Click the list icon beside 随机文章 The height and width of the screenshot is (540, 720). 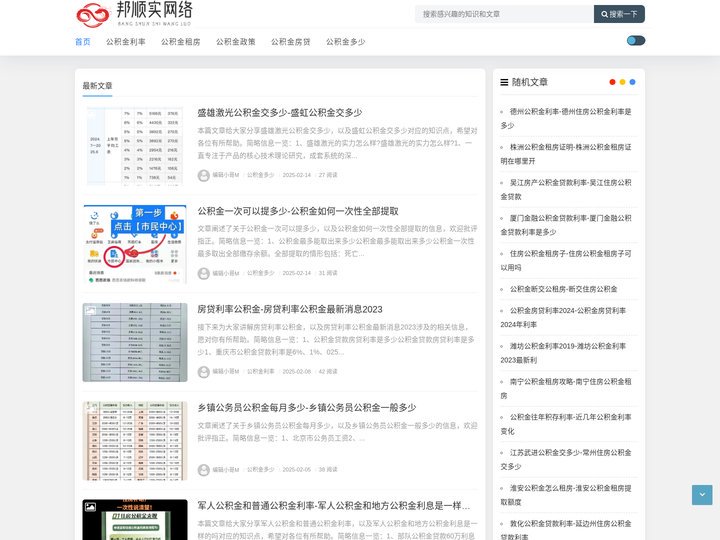click(504, 82)
